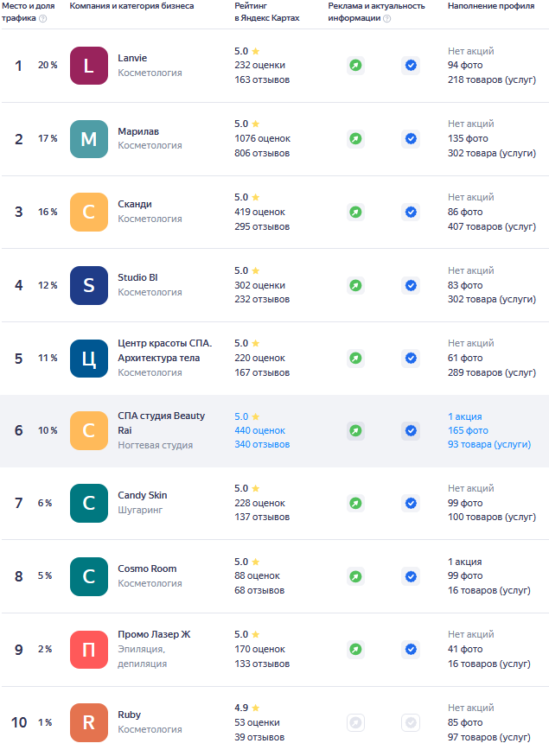549x756 pixels.
Task: Click the column header 'Рейтинг в Яндекс Картах'
Action: 267,12
